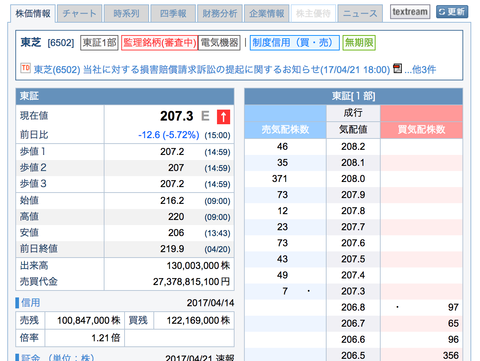
Task: Click the red up-arrow price indicator
Action: pos(223,117)
